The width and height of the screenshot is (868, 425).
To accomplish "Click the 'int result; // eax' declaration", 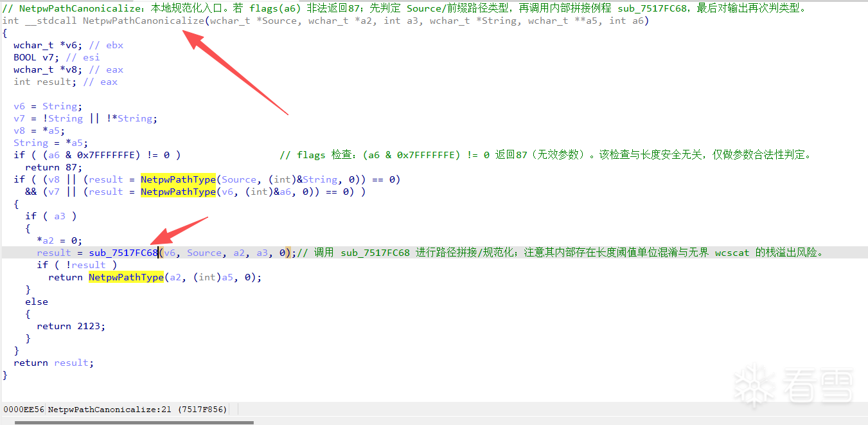I will [66, 82].
